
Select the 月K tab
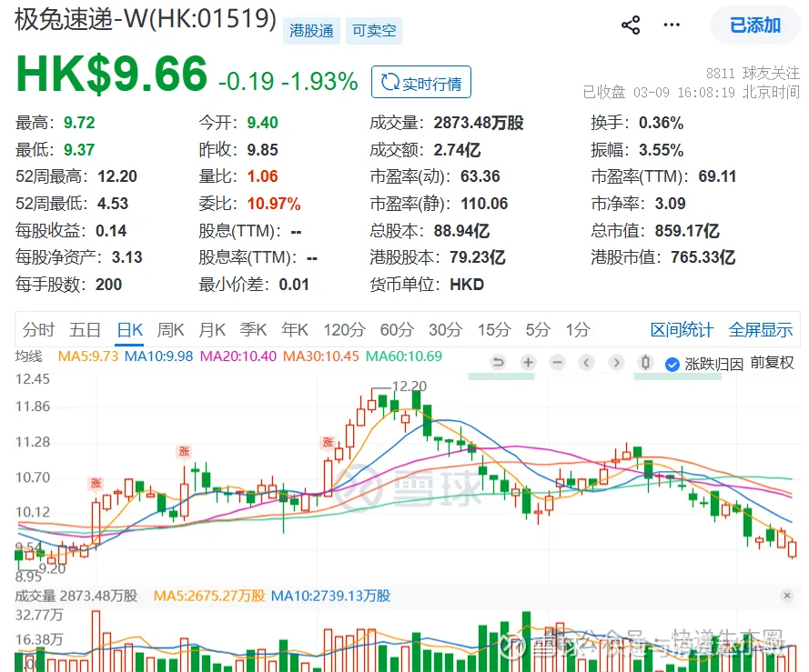tap(212, 329)
